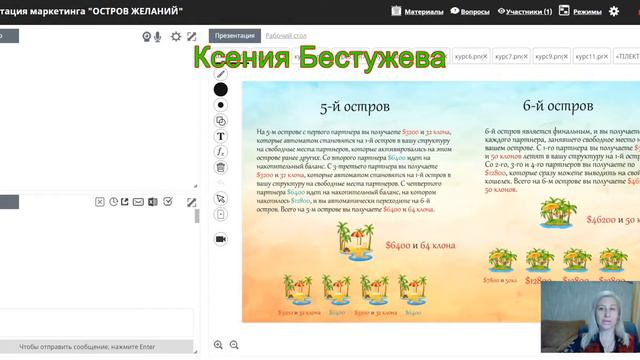Click the chat moderation checkmark icon

[x=168, y=201]
